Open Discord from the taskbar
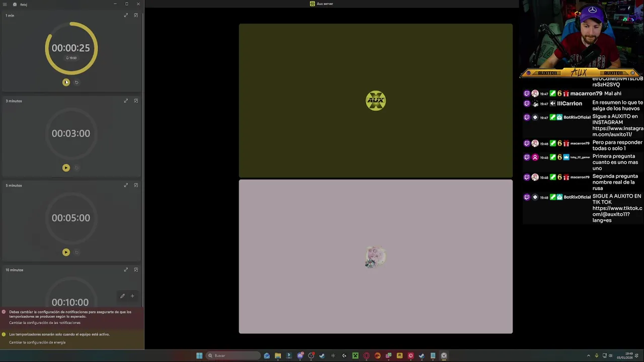 point(300,355)
